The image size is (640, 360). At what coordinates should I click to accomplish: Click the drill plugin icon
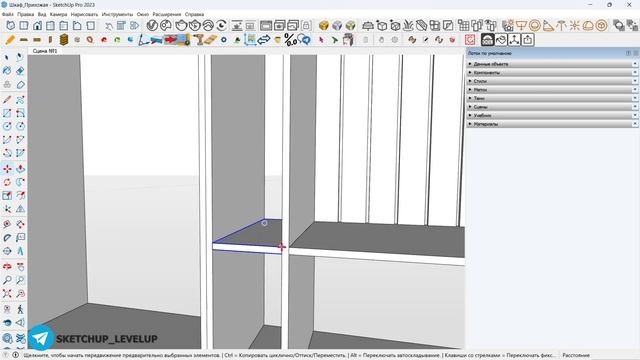coord(199,40)
